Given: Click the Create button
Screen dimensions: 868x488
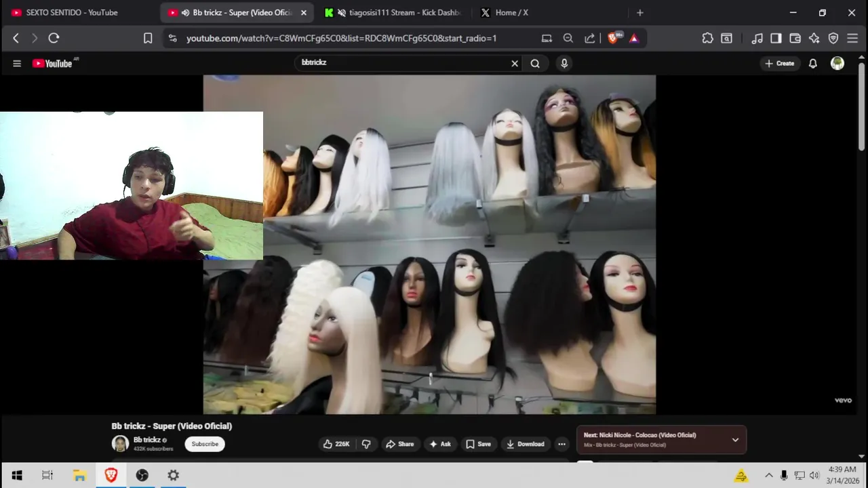Looking at the screenshot, I should (x=780, y=63).
